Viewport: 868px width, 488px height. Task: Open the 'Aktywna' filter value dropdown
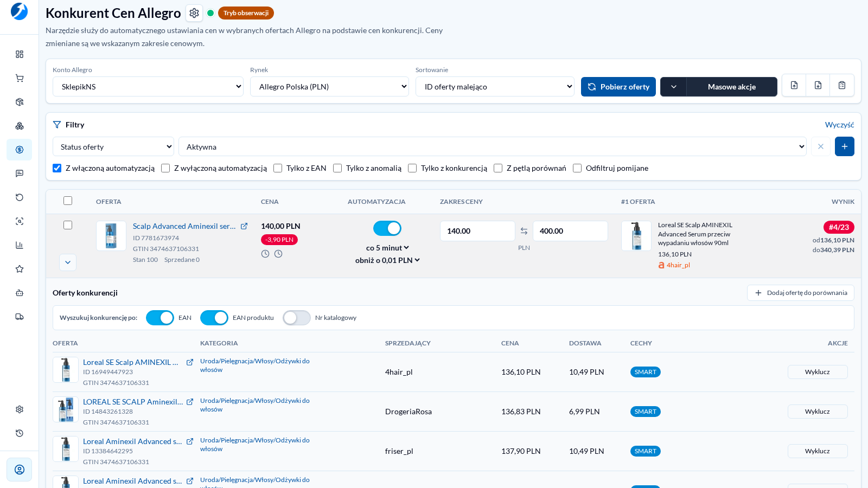(493, 146)
